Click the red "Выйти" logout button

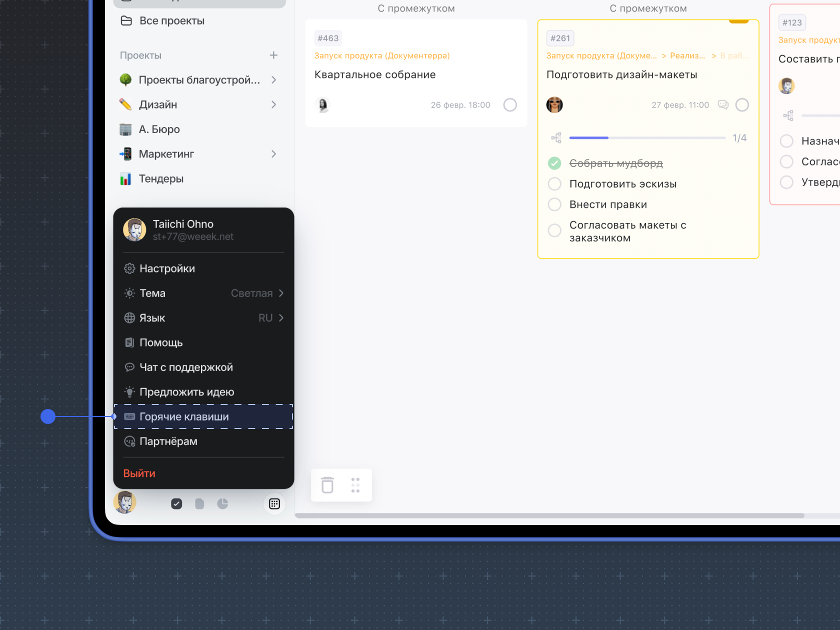coord(139,473)
